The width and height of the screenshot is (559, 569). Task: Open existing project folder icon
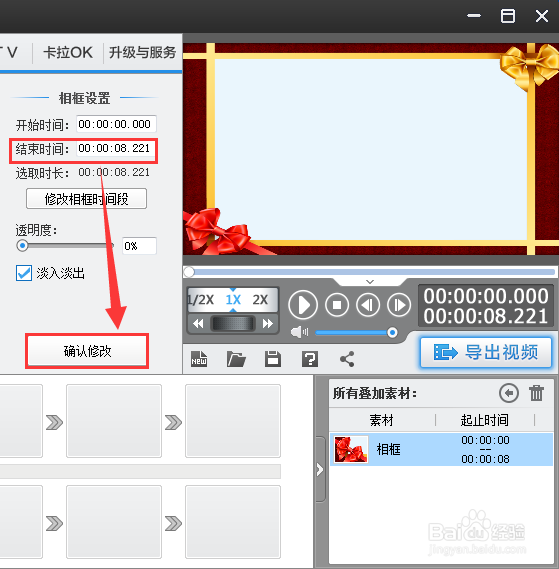tap(236, 359)
